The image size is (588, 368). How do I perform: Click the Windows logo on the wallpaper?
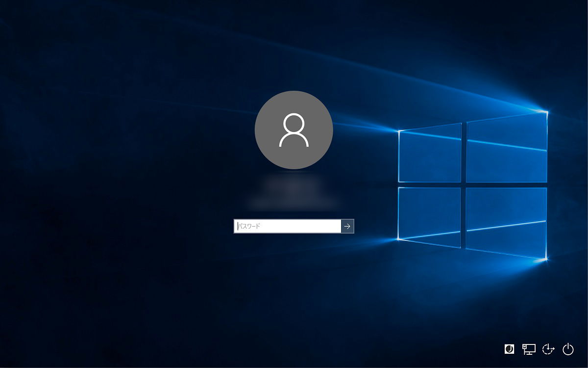[x=472, y=185]
